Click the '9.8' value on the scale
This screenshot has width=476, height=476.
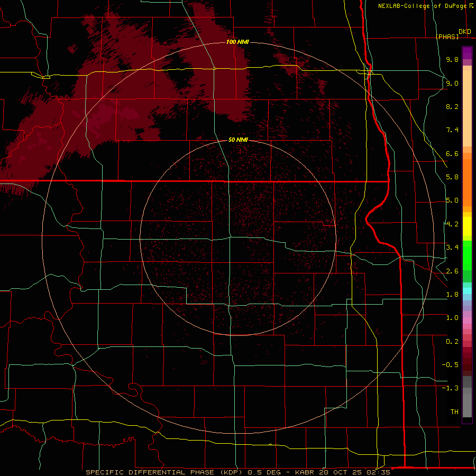coord(452,59)
